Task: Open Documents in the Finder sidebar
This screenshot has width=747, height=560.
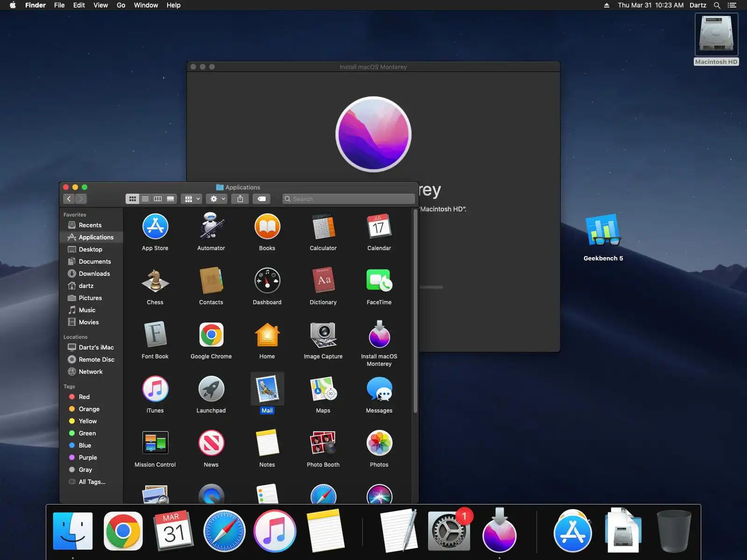Action: [x=92, y=261]
